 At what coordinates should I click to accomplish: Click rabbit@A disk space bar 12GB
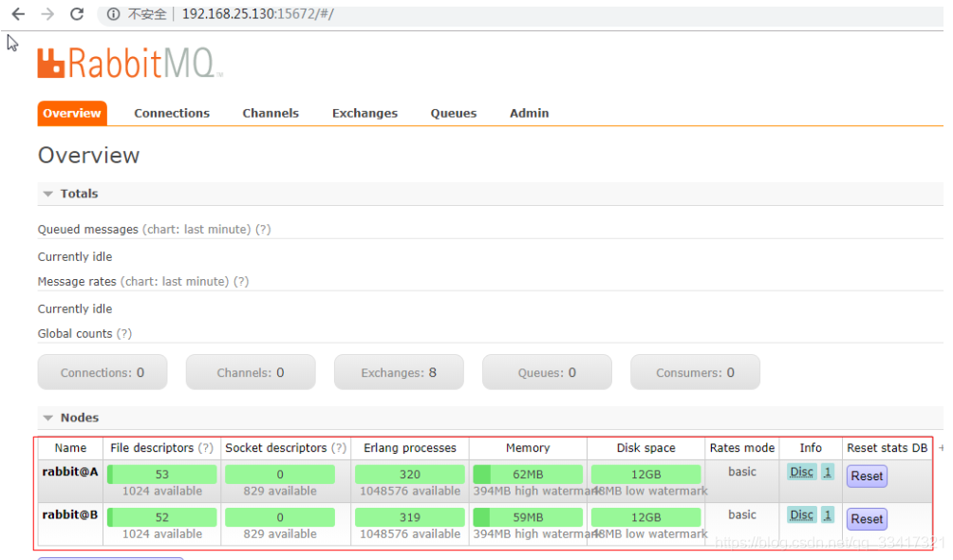pos(645,475)
